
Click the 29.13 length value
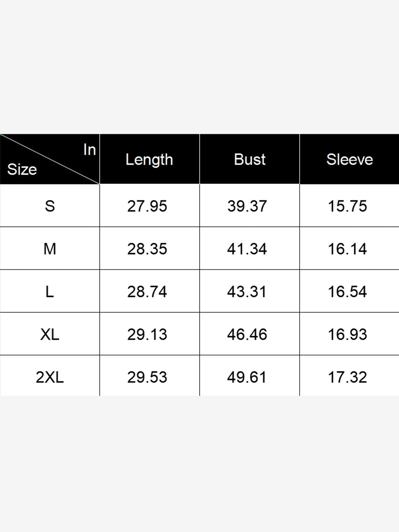tap(147, 335)
